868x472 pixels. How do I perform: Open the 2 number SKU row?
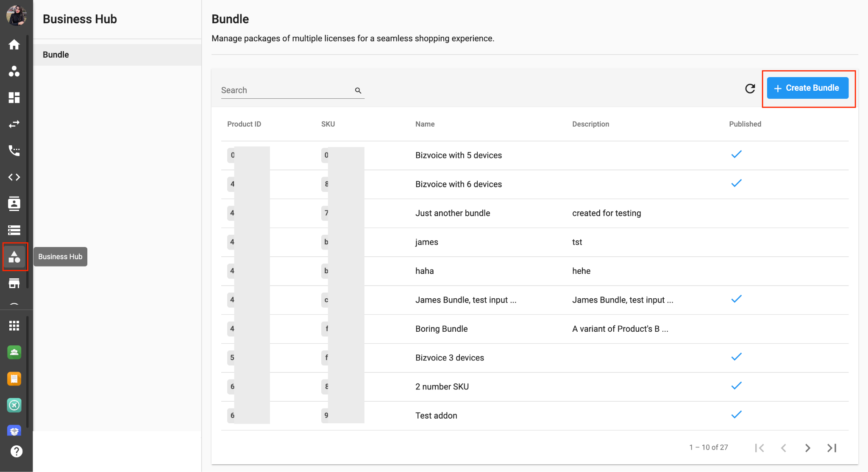[x=534, y=387]
